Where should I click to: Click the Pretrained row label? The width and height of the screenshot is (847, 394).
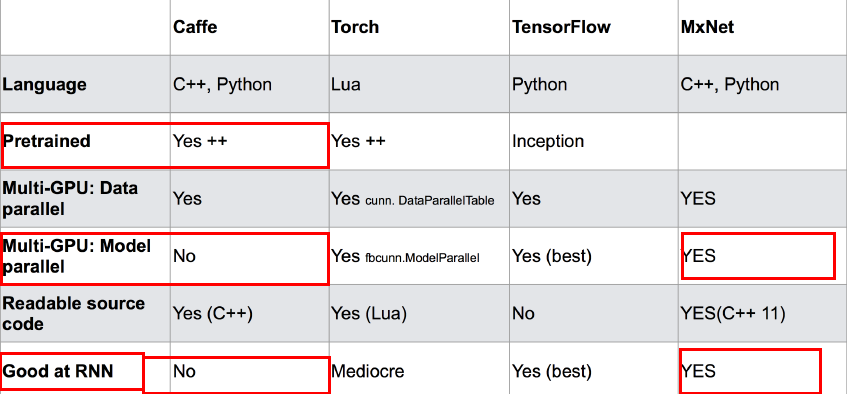[46, 141]
